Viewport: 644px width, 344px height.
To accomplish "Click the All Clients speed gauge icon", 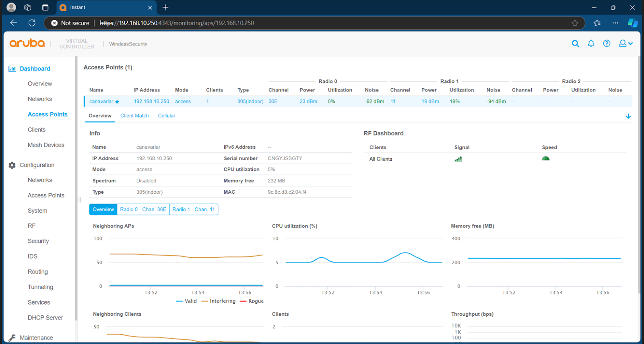I will tap(545, 159).
